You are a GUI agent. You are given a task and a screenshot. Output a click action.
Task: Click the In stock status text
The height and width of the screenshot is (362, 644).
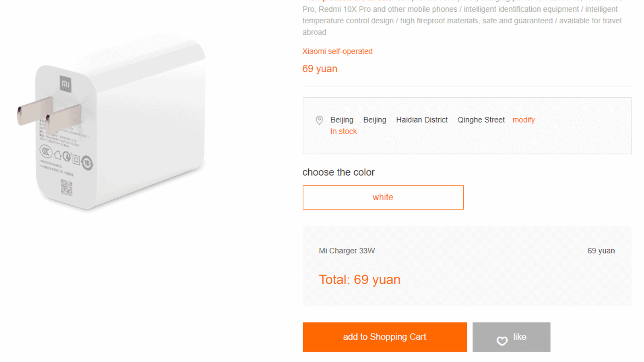343,132
